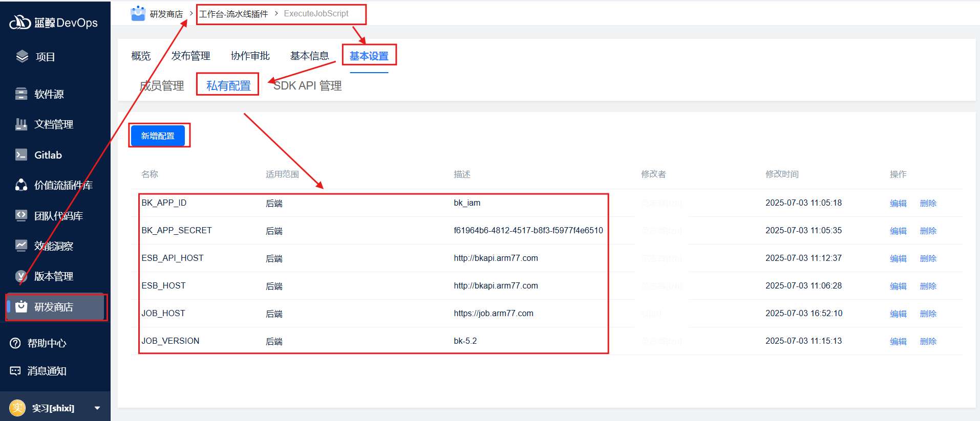Click the 工作台-流水线插件 breadcrumb link
This screenshot has width=980, height=421.
(x=233, y=14)
